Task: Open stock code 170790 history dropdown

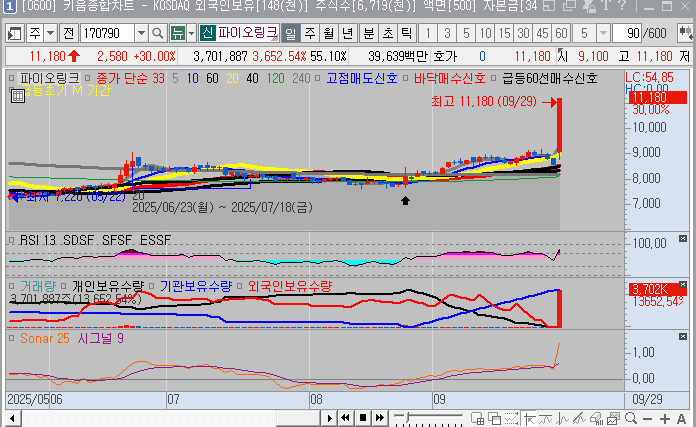Action: tap(141, 33)
